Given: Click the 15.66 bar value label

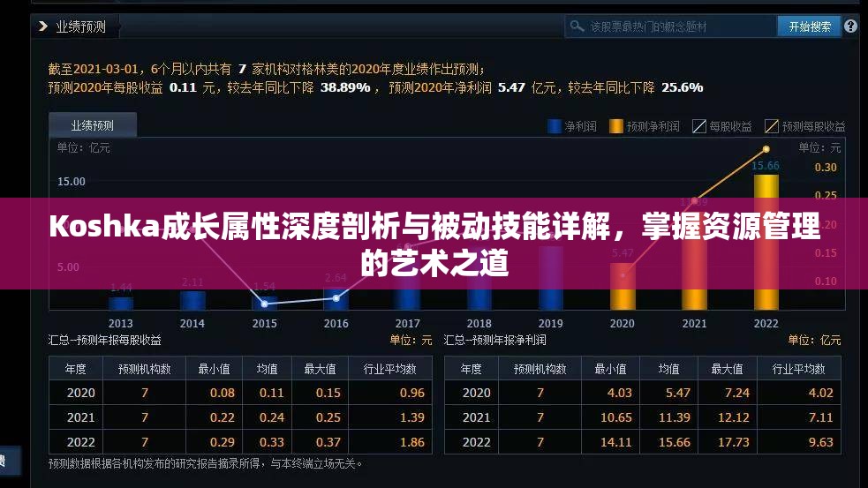Looking at the screenshot, I should (765, 165).
